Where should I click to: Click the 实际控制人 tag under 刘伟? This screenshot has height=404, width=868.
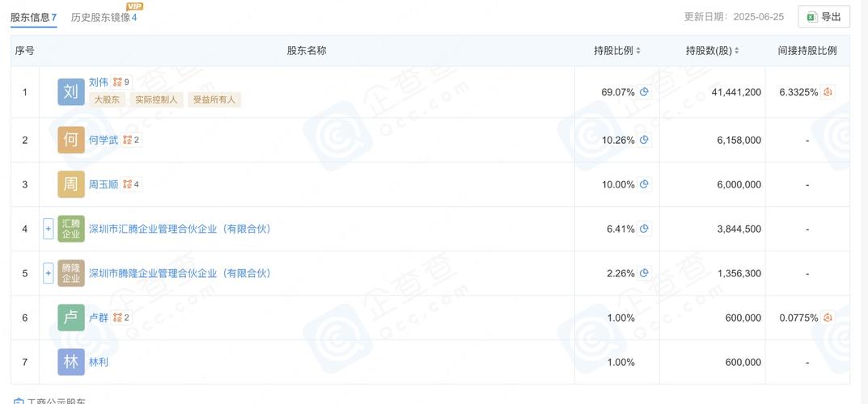(x=157, y=99)
